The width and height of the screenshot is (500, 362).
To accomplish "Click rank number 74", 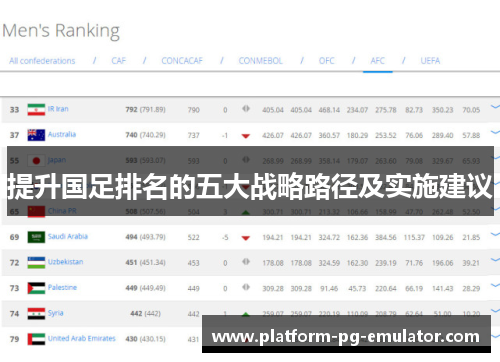I will tap(14, 314).
